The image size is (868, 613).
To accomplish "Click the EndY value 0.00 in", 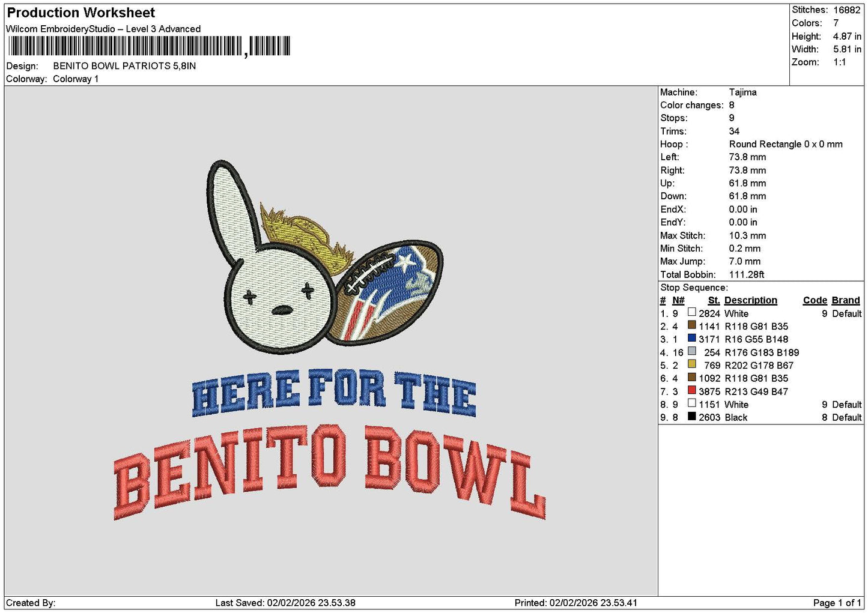I will tap(743, 222).
